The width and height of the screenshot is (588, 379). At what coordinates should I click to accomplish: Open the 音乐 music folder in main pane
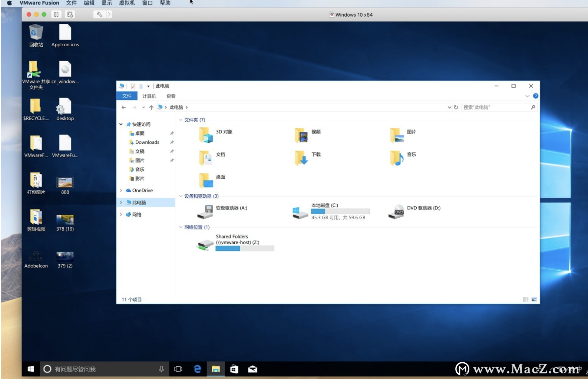[403, 158]
